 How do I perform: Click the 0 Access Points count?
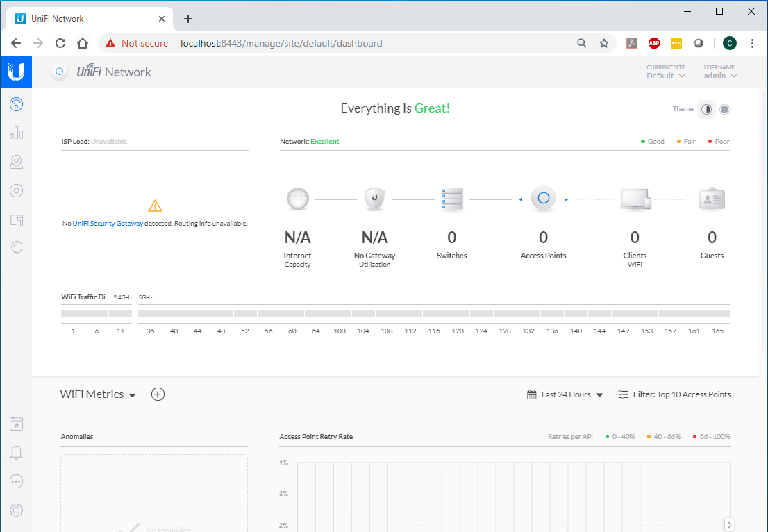click(x=543, y=238)
